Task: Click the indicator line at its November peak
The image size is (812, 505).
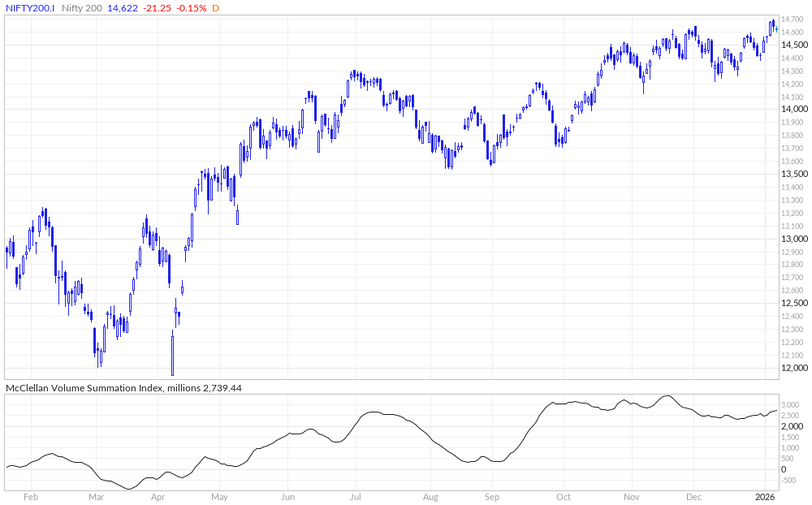Action: (x=668, y=395)
